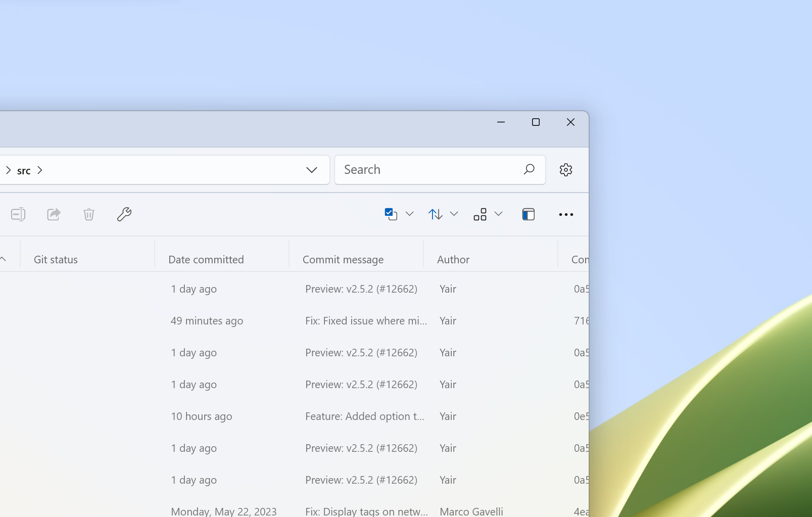812x517 pixels.
Task: Open the sort options chevron
Action: click(x=454, y=214)
